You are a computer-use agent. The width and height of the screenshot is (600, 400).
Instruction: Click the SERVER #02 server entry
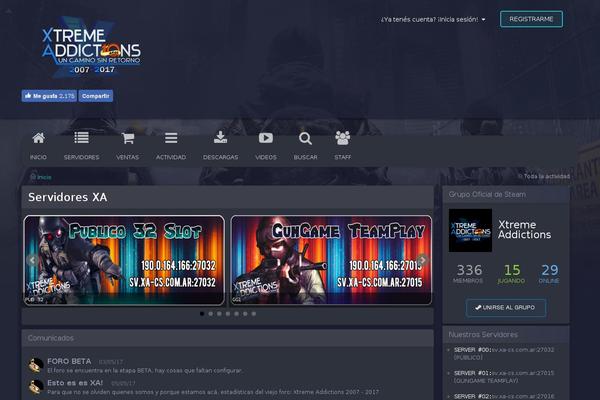504,396
